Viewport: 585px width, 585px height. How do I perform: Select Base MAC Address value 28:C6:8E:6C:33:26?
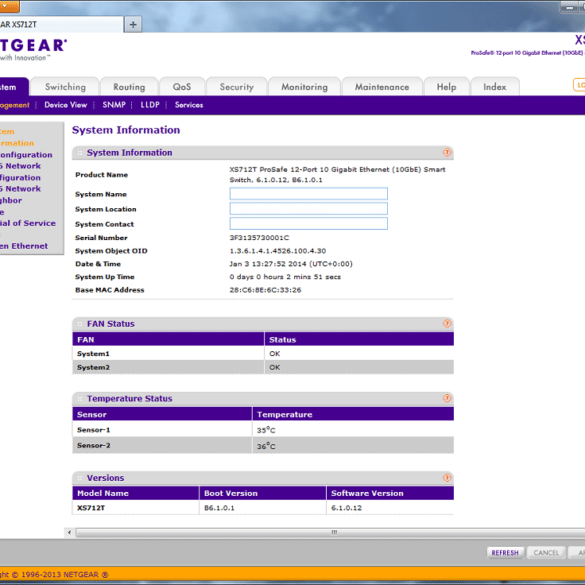pos(265,290)
